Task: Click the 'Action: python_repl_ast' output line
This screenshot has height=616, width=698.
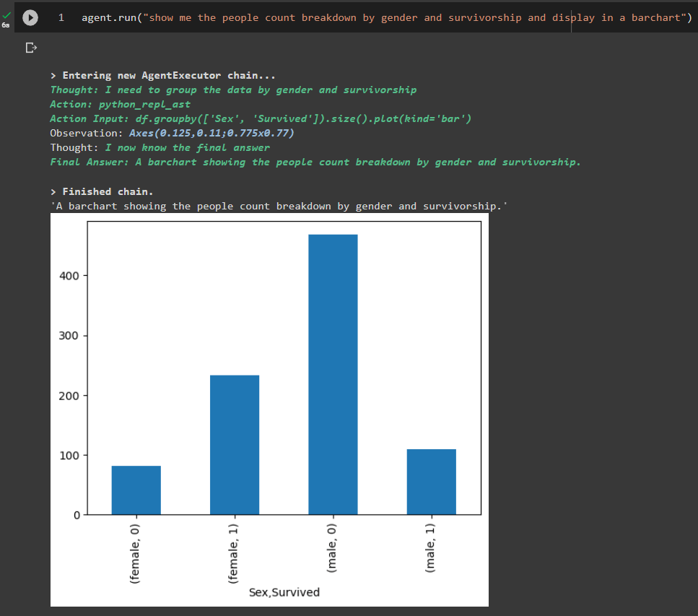Action: click(120, 104)
